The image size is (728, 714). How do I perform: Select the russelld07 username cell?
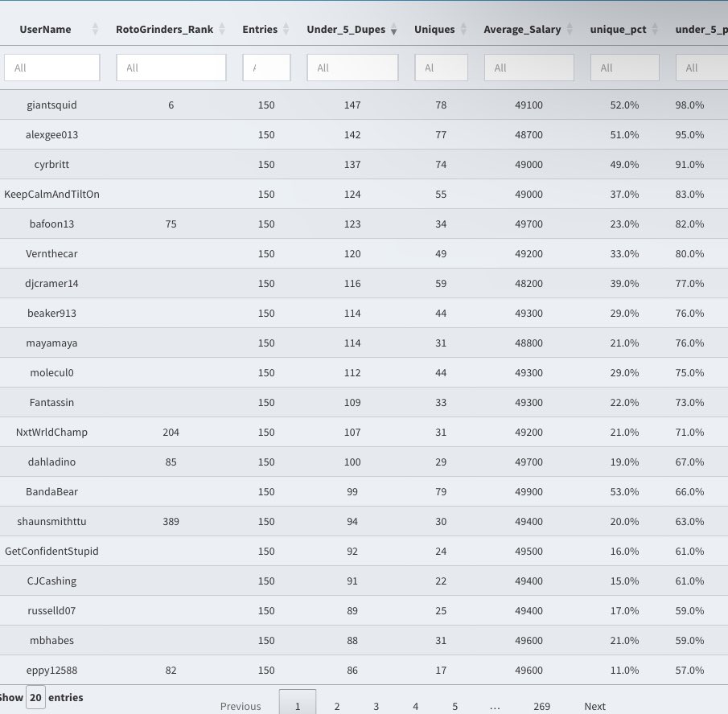(x=52, y=610)
